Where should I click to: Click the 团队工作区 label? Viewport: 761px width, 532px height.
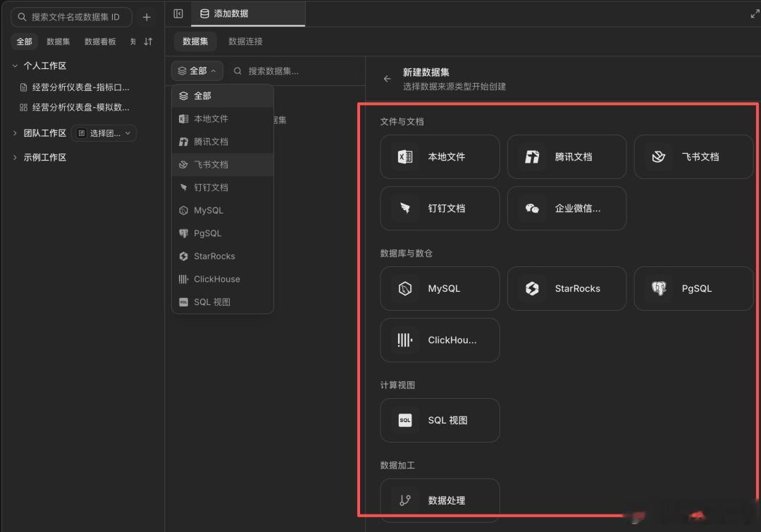(x=44, y=133)
